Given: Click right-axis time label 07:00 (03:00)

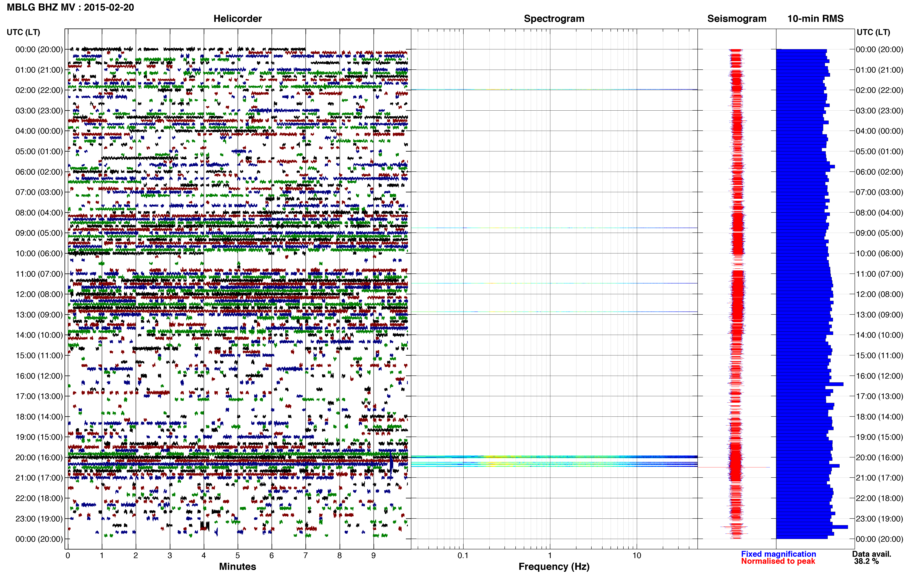Looking at the screenshot, I should [x=879, y=192].
